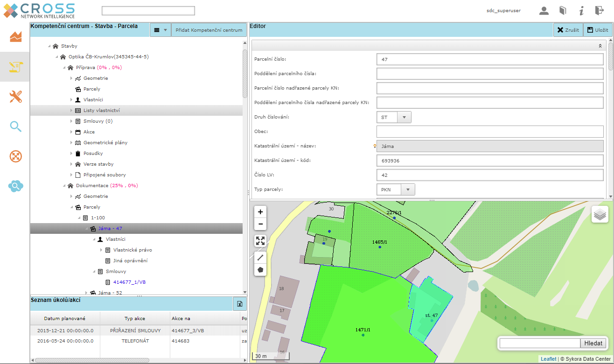The image size is (614, 364).
Task: Open the info icon in header
Action: (x=581, y=11)
